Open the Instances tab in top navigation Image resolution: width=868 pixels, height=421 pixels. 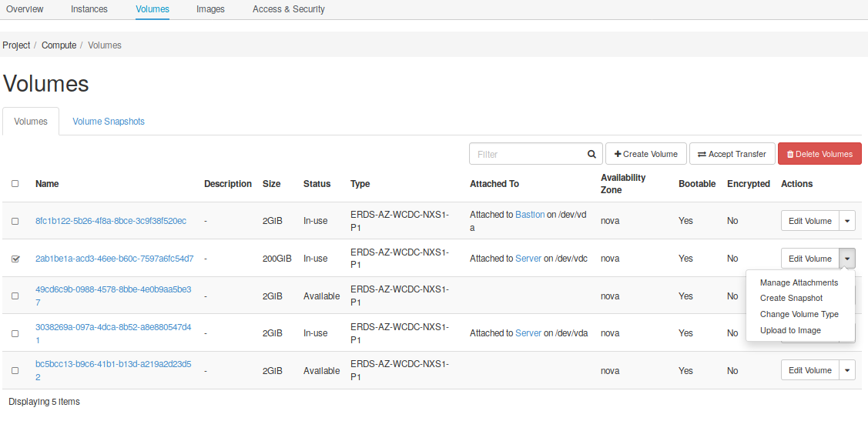pyautogui.click(x=89, y=9)
